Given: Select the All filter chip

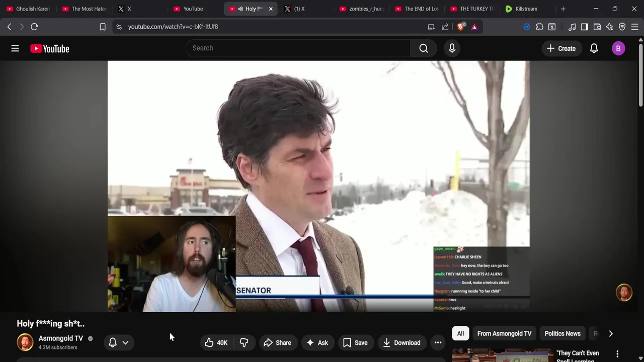Looking at the screenshot, I should tap(460, 333).
